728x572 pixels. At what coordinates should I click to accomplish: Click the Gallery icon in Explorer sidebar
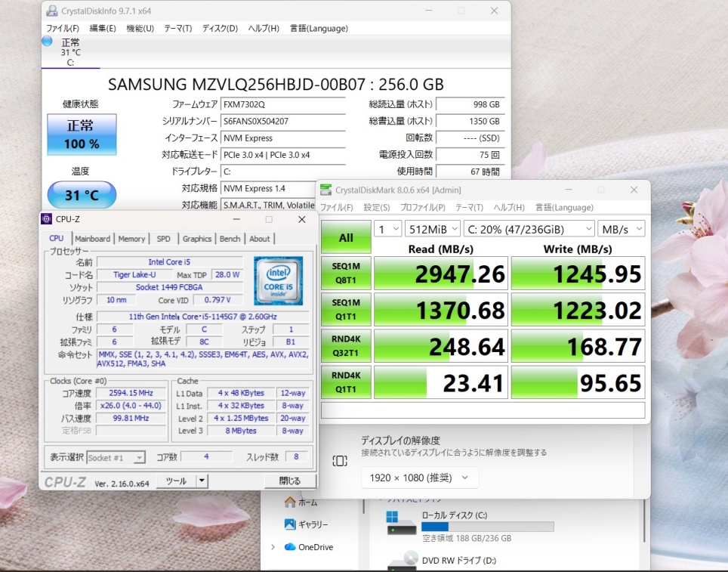pyautogui.click(x=290, y=524)
